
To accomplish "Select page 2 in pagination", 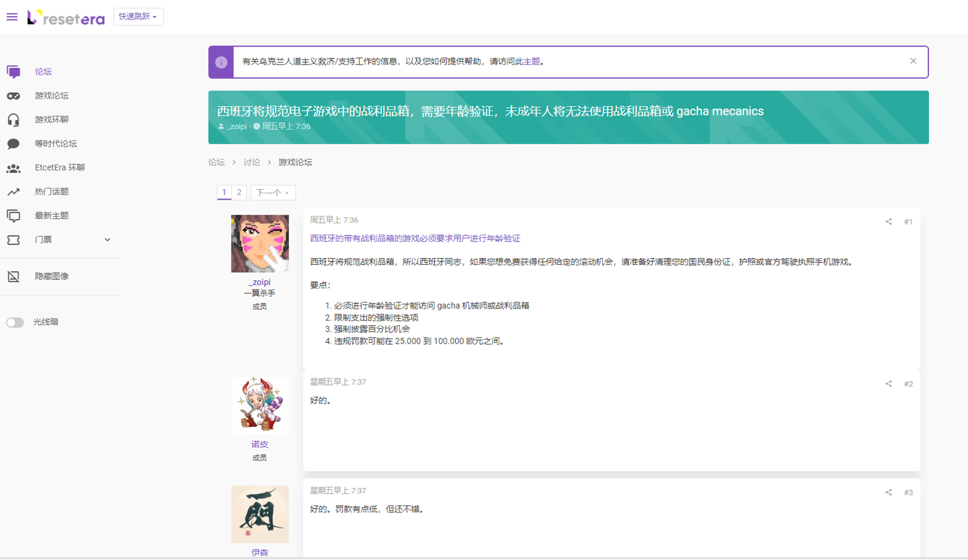I will pyautogui.click(x=239, y=192).
